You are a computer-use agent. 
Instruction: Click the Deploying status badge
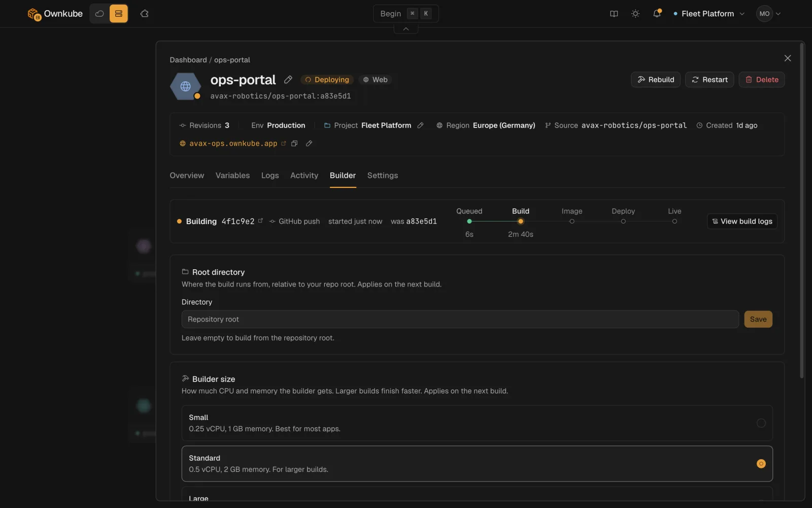coord(327,80)
